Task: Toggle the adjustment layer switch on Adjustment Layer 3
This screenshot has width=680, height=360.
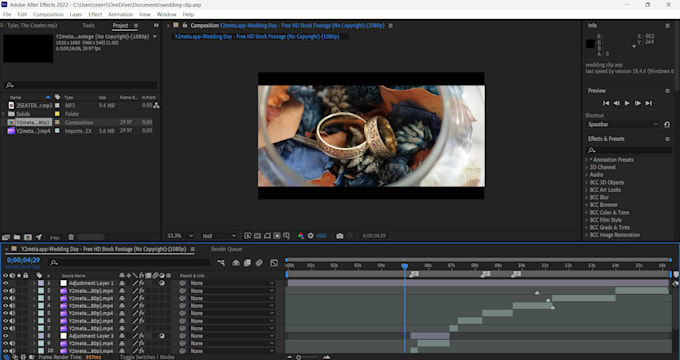Action: (x=162, y=336)
